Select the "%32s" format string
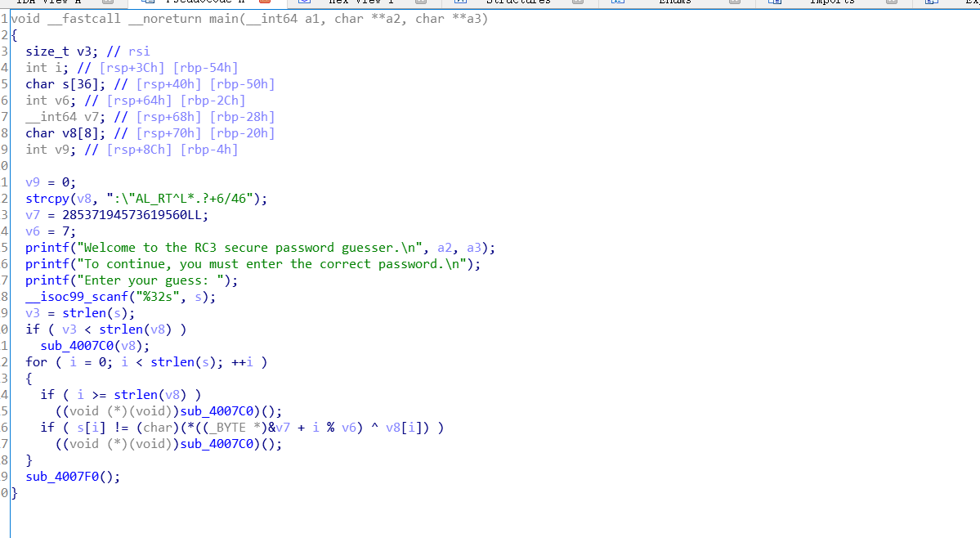The width and height of the screenshot is (980, 538). pos(158,296)
